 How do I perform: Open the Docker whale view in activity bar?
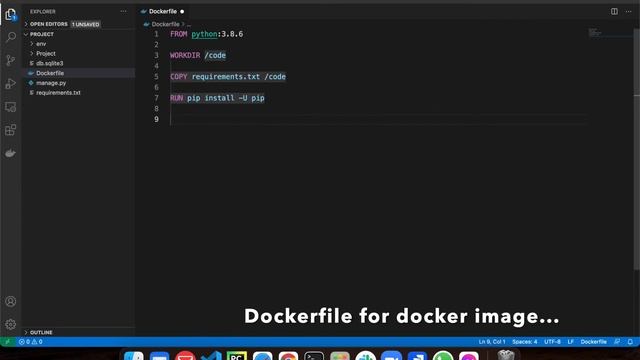11,153
